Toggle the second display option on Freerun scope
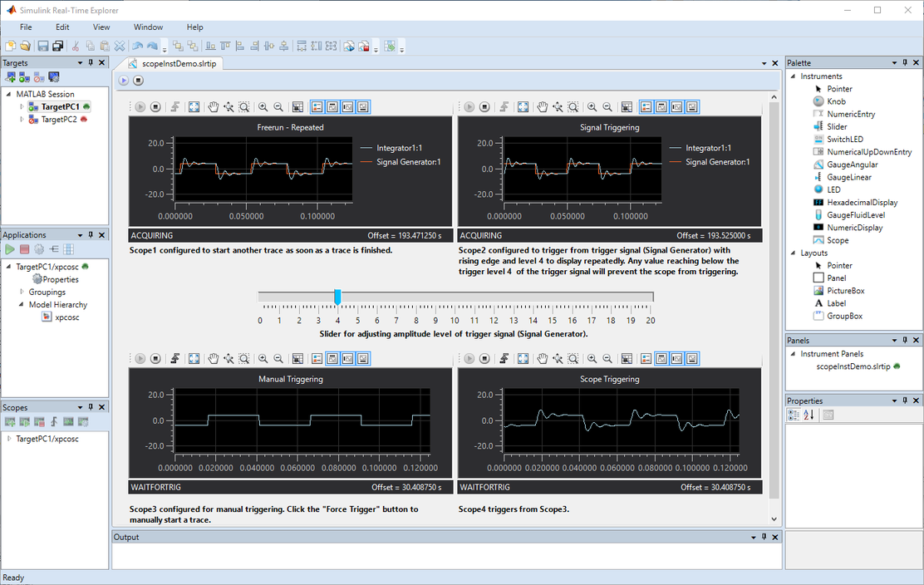 [332, 106]
